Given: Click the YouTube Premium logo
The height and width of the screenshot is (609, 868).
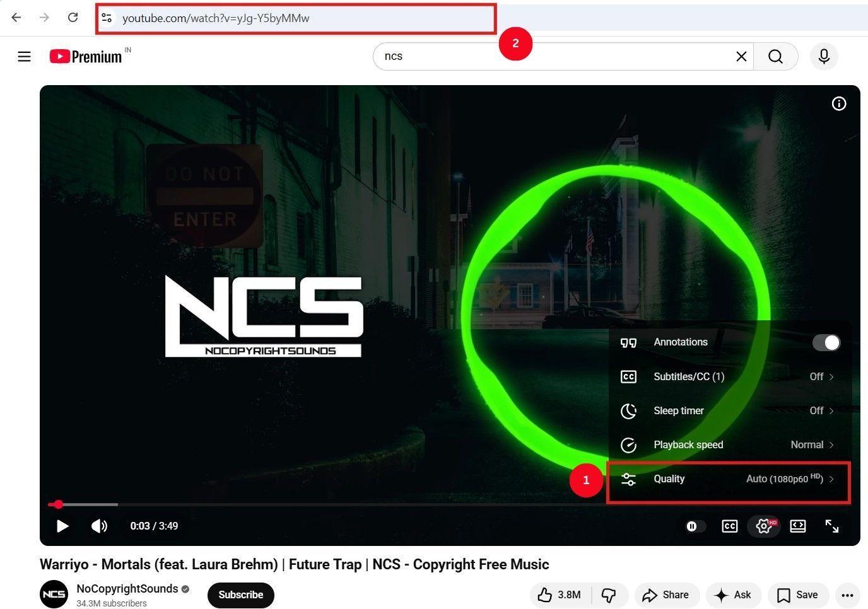Looking at the screenshot, I should click(x=85, y=56).
